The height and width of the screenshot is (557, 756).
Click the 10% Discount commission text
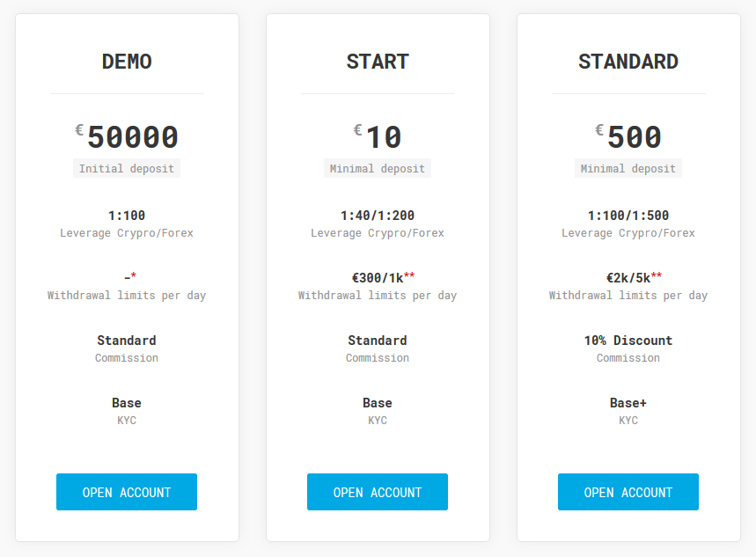tap(628, 341)
